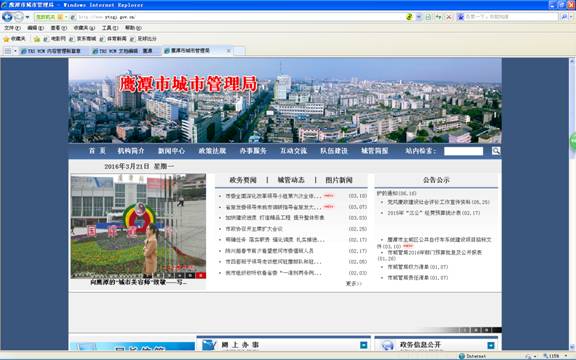Click the 首页 navigation link
The width and height of the screenshot is (576, 360).
point(97,151)
